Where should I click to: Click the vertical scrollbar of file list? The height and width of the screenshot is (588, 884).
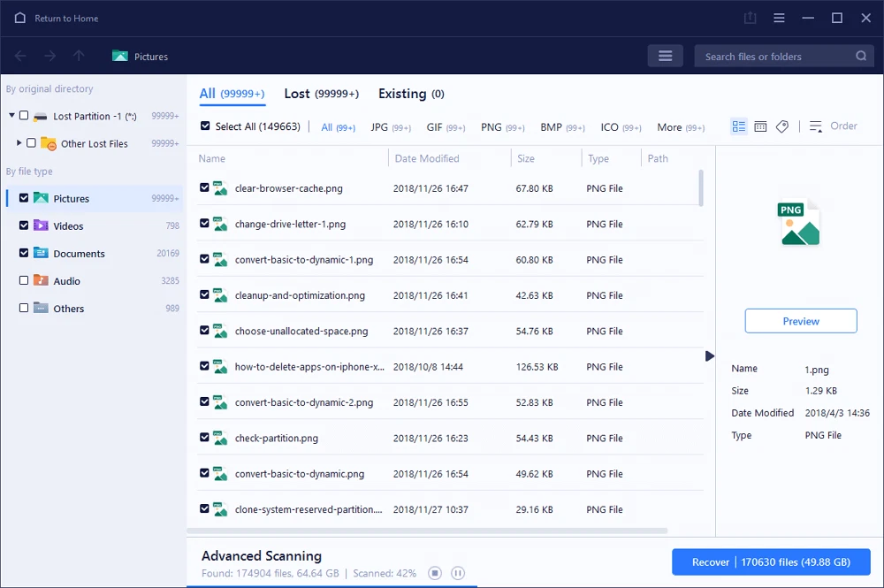click(701, 187)
